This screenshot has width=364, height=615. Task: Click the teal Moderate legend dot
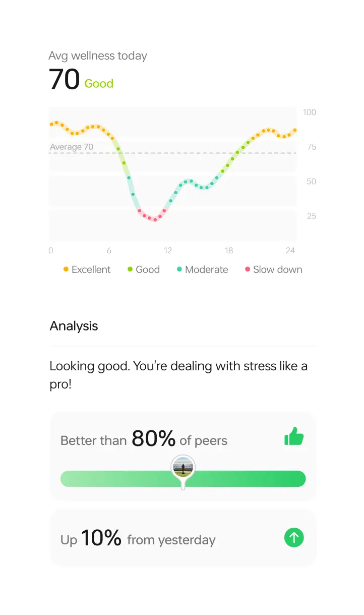179,269
